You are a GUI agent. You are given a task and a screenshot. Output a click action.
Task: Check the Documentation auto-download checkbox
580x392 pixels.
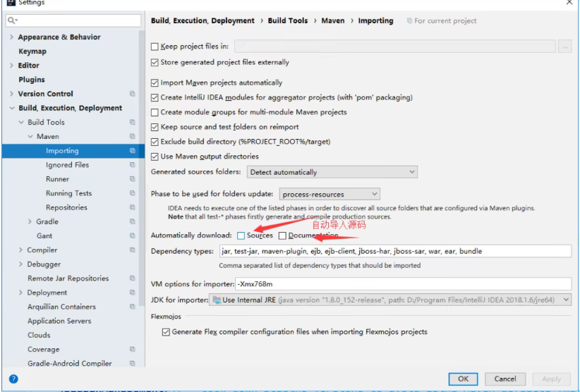(x=283, y=235)
